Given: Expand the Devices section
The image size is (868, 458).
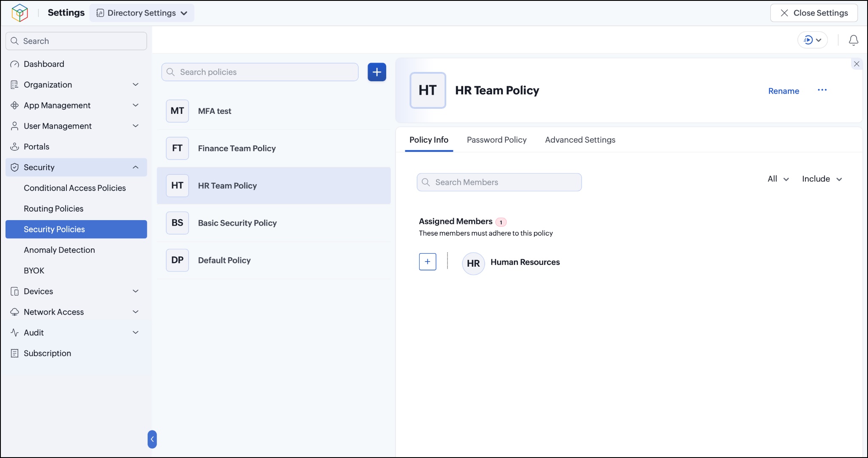Looking at the screenshot, I should [136, 291].
